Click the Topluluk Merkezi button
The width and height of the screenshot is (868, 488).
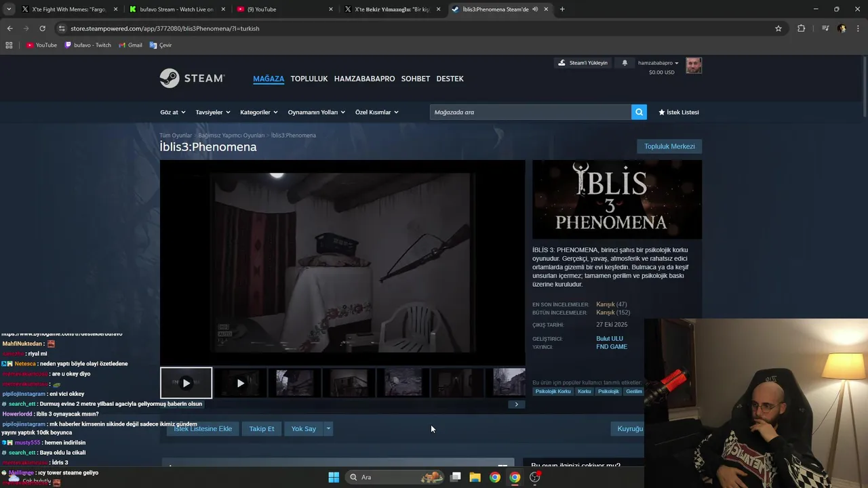click(x=669, y=146)
